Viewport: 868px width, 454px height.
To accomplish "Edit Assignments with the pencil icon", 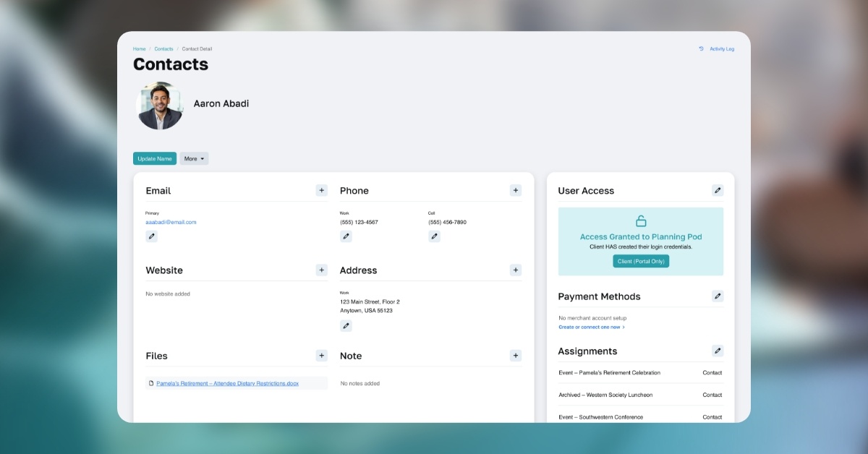I will pyautogui.click(x=718, y=351).
